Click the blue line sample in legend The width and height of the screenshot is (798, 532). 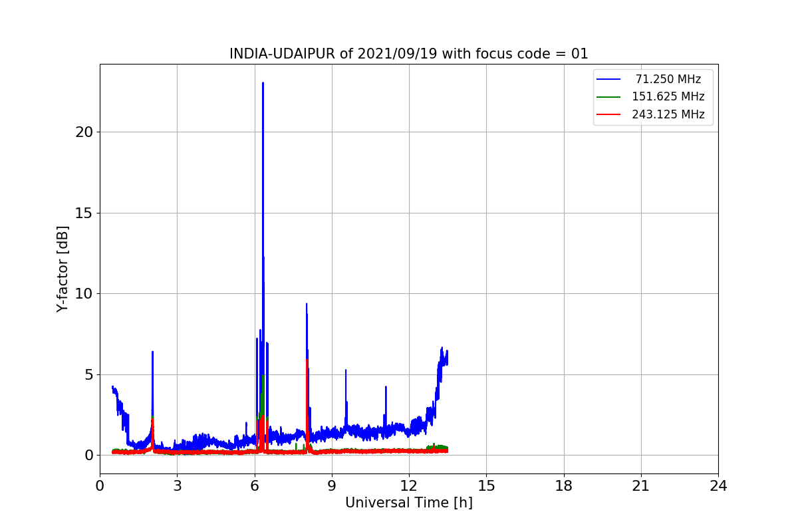(608, 79)
